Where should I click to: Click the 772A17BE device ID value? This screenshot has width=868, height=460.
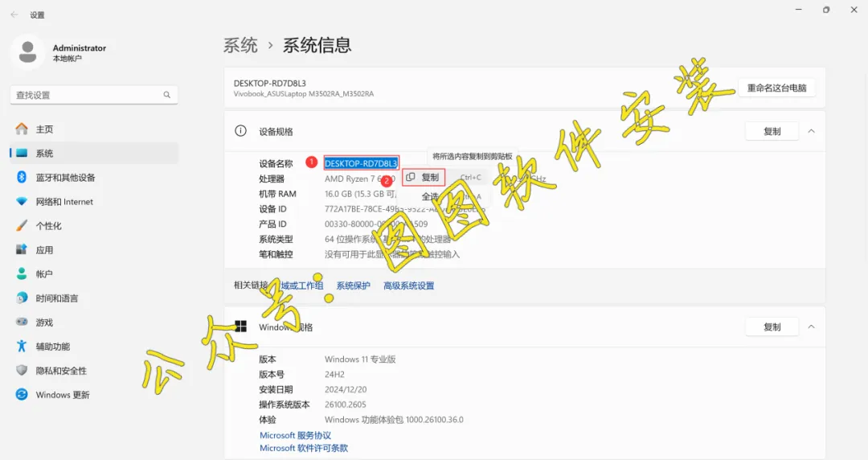[x=404, y=209]
